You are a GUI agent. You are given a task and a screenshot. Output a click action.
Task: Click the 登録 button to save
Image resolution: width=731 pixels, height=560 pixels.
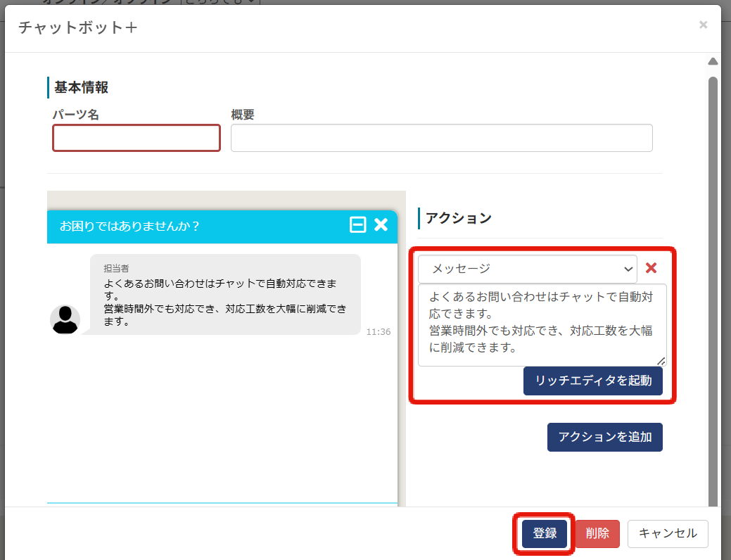(544, 534)
